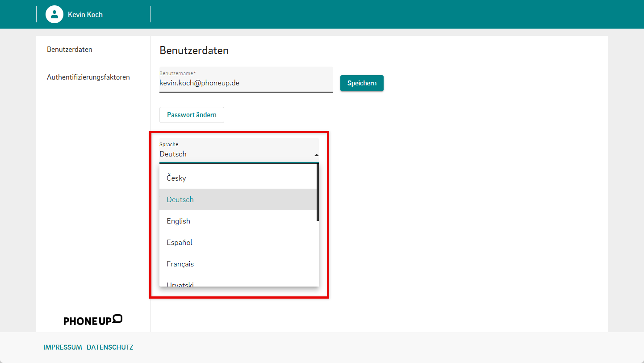Choose the highlighted Deutsch language option

(x=180, y=199)
